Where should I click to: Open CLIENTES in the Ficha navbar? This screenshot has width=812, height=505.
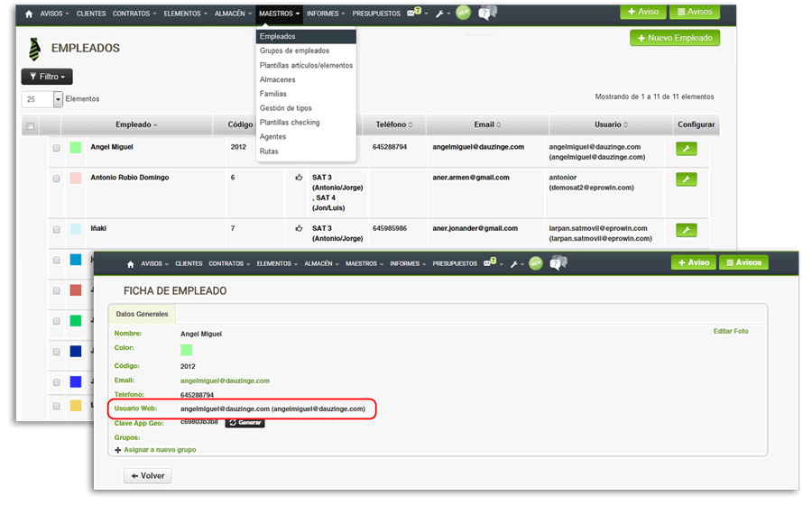click(189, 264)
